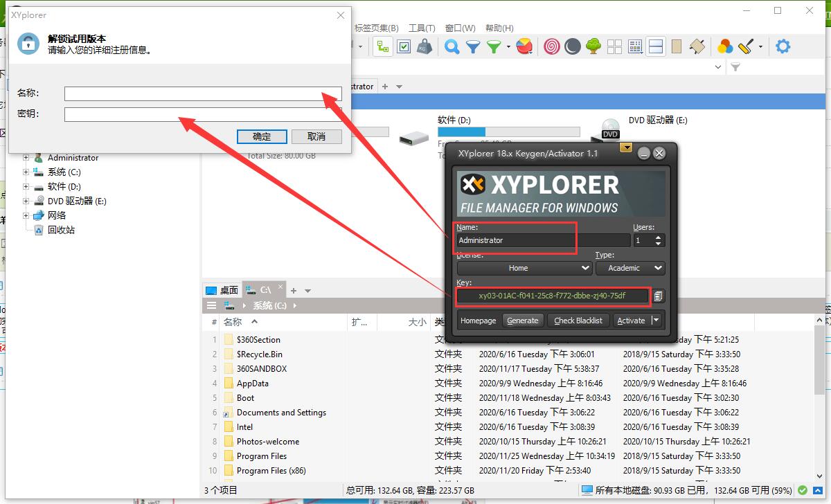Click the Name field containing Administrator

click(543, 240)
